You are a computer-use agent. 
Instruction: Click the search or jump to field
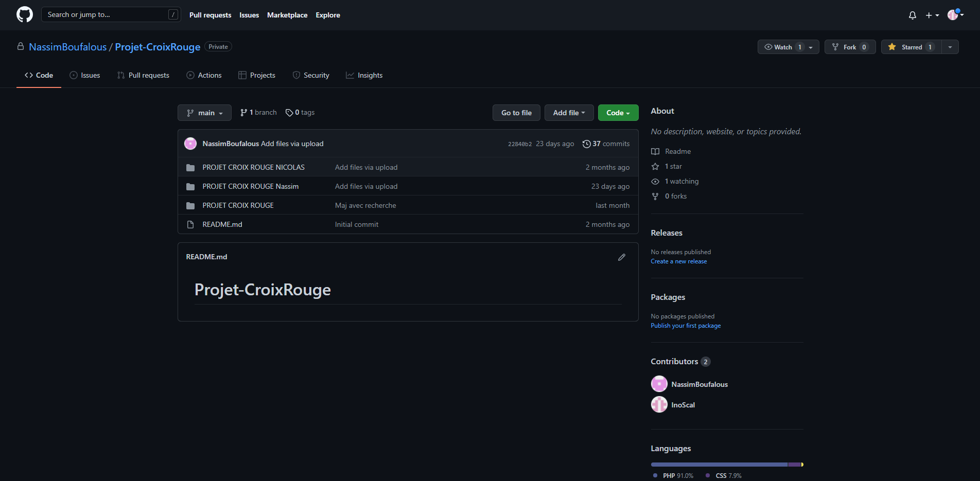(111, 14)
